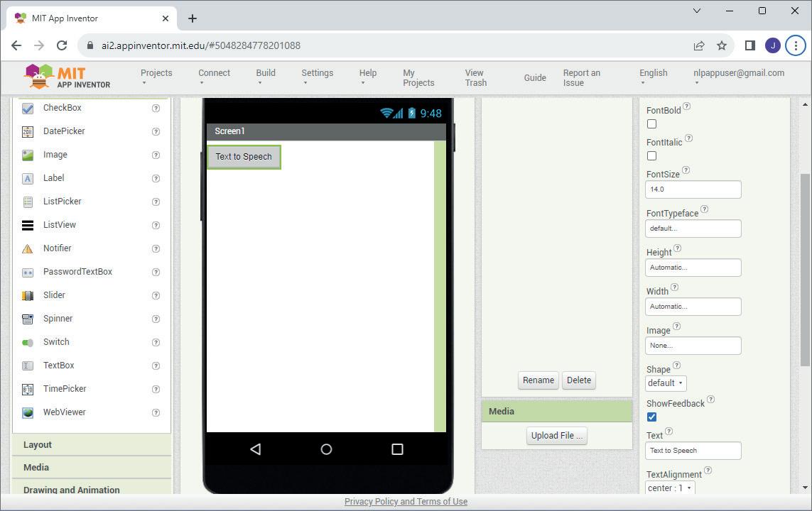The height and width of the screenshot is (511, 812).
Task: Open Privacy Policy and Terms of Use
Action: [x=406, y=501]
